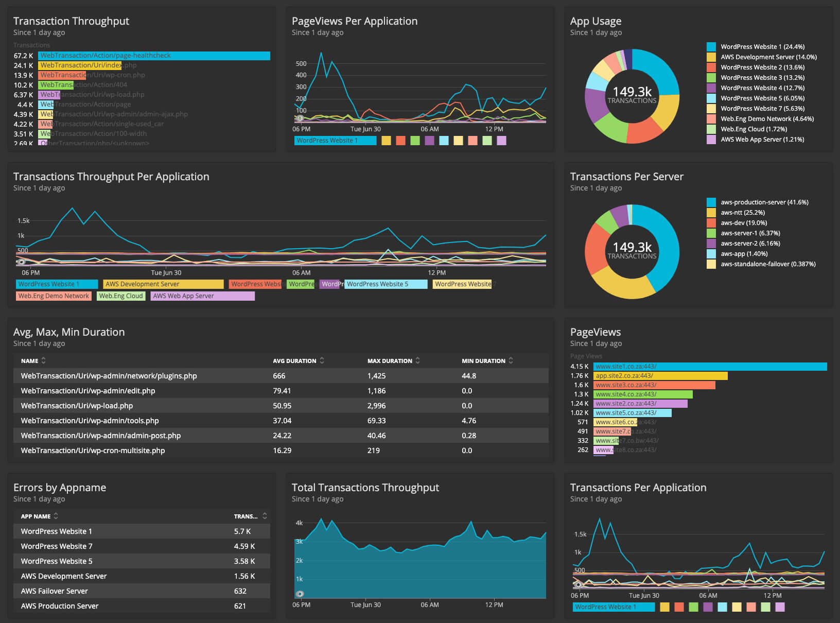
Task: Open WebTransaction/Uri/wp-cron-multisite.php row
Action: pos(281,451)
